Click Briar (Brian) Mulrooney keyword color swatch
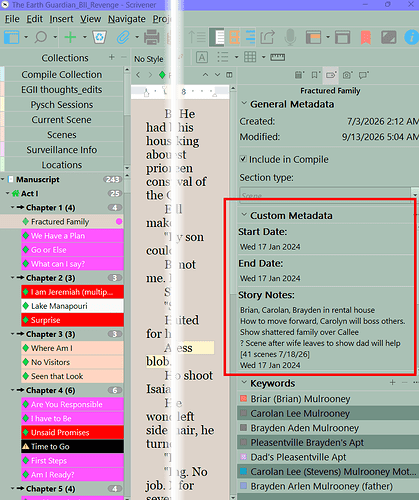This screenshot has width=419, height=500. coord(243,398)
